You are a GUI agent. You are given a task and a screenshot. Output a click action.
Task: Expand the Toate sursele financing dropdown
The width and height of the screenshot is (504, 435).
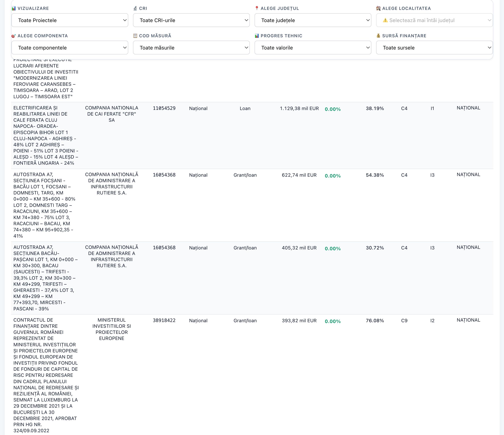coord(434,48)
